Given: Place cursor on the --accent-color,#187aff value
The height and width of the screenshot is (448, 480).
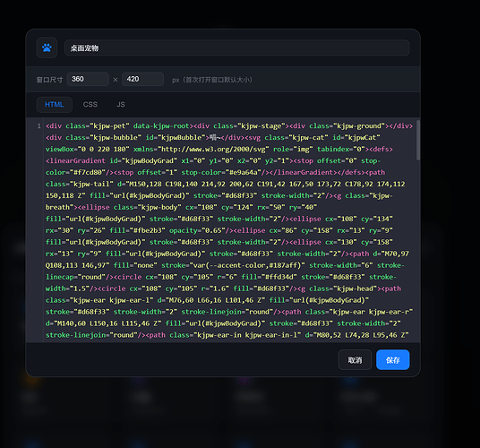Looking at the screenshot, I should [259, 265].
